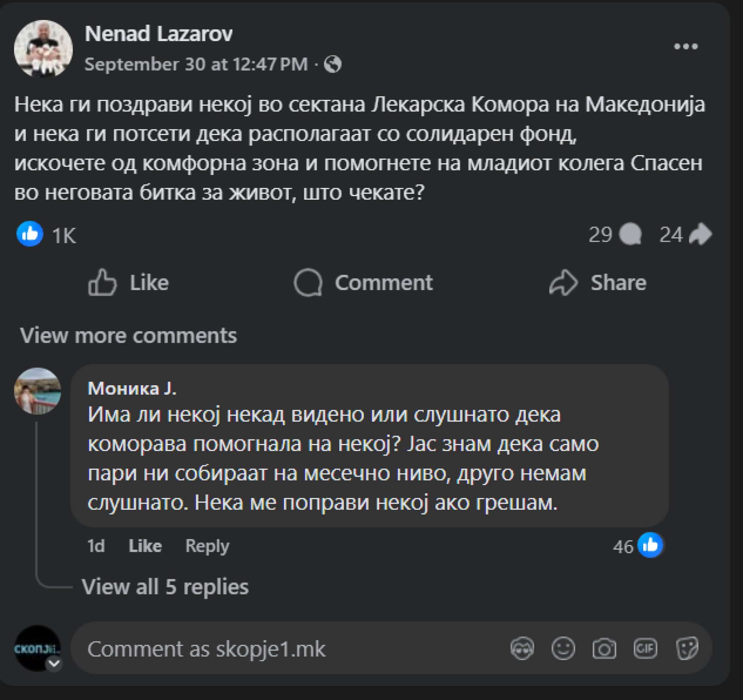Click the public globe audience icon

coord(332,64)
